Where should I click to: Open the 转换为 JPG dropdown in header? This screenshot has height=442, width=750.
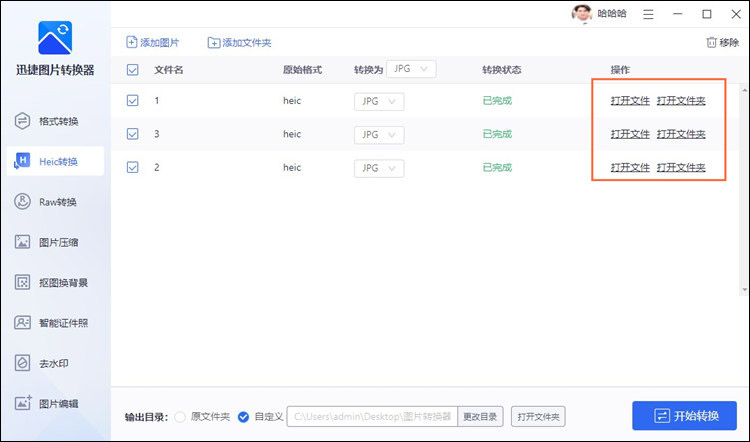(x=411, y=69)
